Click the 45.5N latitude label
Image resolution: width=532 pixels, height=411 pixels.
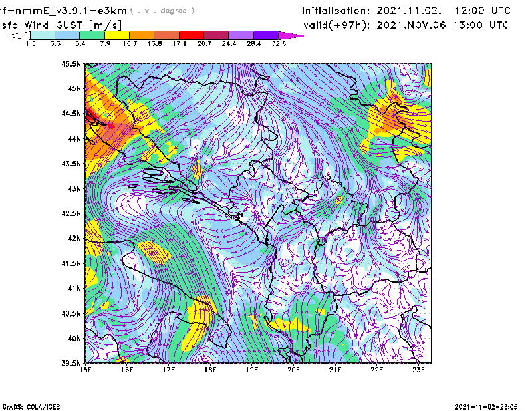coord(71,63)
